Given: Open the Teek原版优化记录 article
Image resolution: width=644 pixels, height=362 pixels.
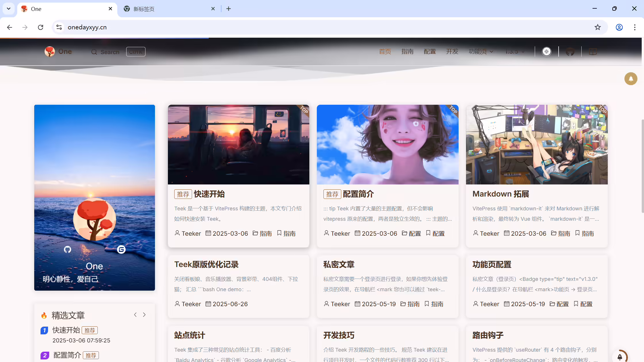Looking at the screenshot, I should (206, 264).
